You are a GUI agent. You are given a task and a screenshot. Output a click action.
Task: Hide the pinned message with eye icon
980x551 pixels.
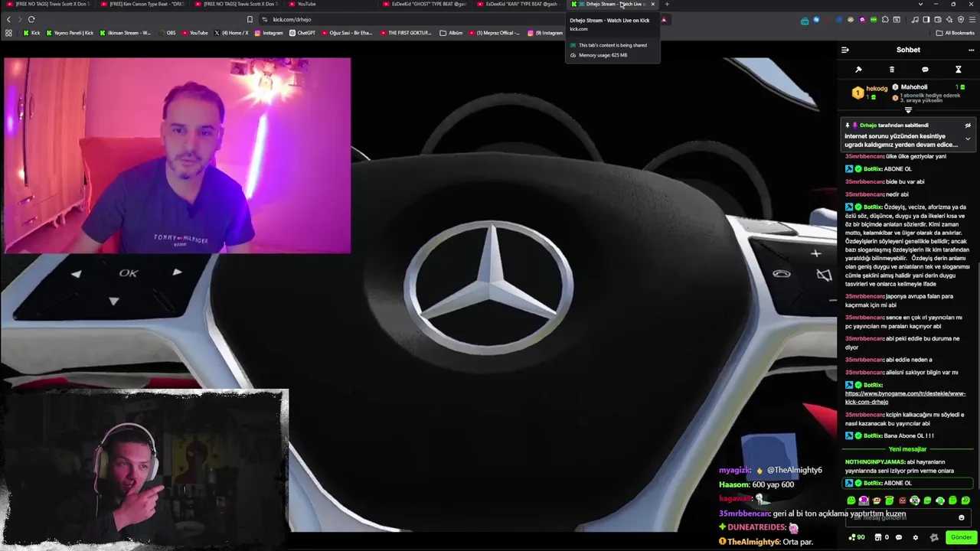(968, 126)
